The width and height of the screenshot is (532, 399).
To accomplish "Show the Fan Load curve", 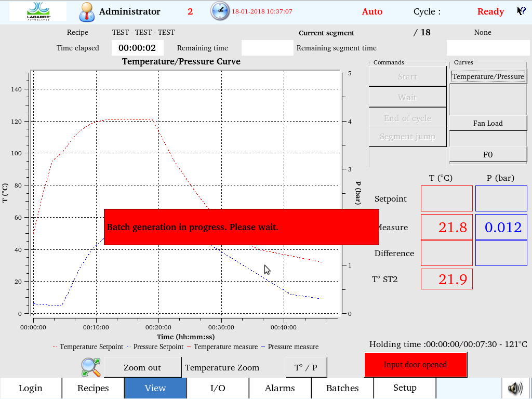I will (x=488, y=123).
